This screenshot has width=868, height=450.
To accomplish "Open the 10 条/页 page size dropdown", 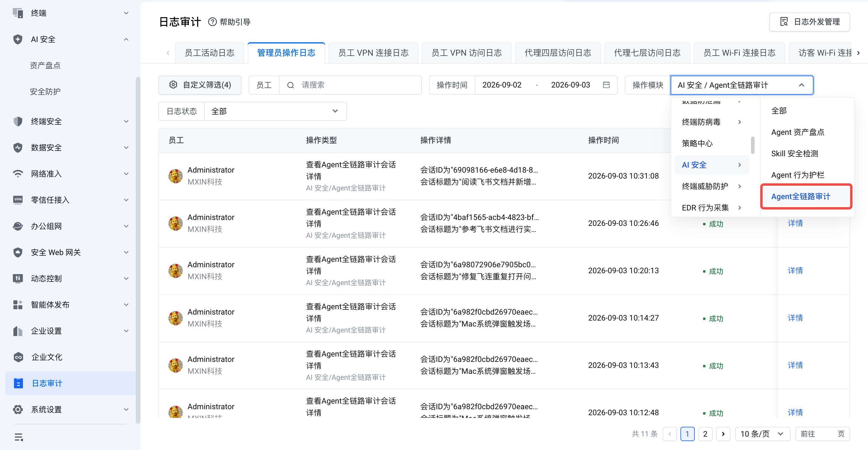I will click(x=763, y=434).
